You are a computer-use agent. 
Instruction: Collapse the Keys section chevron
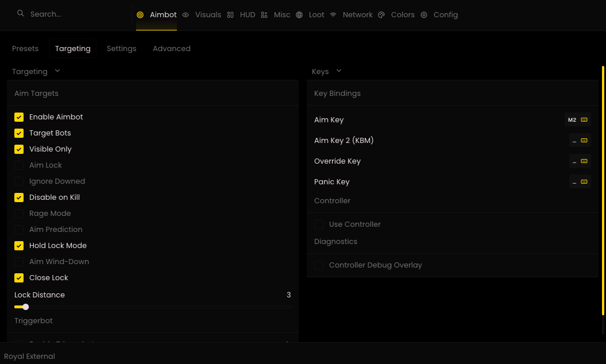coord(339,71)
